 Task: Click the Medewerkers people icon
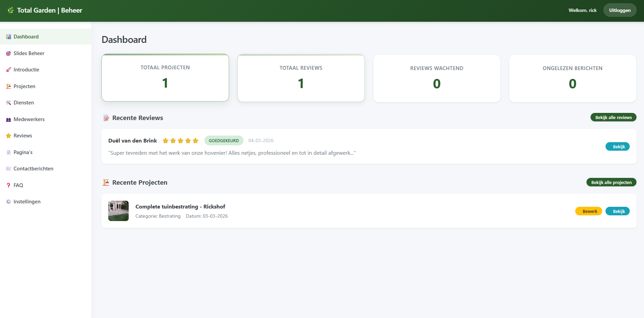pyautogui.click(x=9, y=119)
